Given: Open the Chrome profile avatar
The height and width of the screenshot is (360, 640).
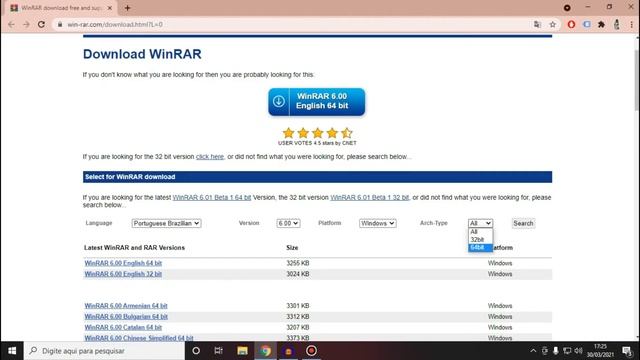Looking at the screenshot, I should (x=616, y=24).
